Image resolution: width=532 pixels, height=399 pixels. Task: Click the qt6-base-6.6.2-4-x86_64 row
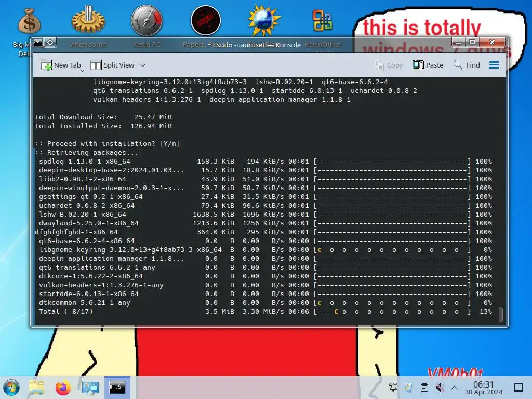(x=265, y=241)
